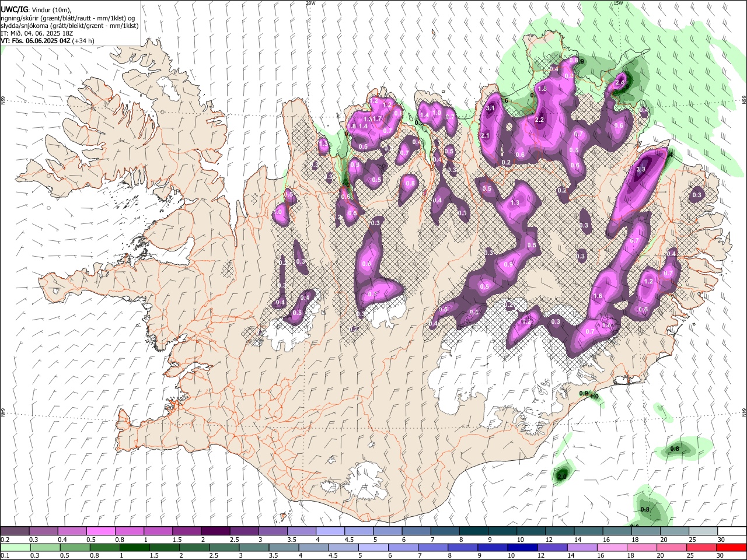Pick the white 30 swatch in the snow scale

tap(732, 531)
